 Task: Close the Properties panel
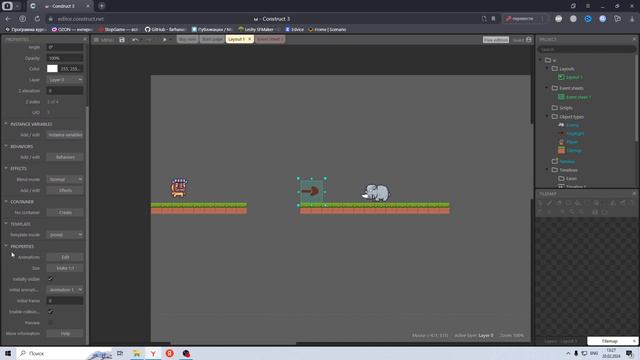tap(85, 39)
